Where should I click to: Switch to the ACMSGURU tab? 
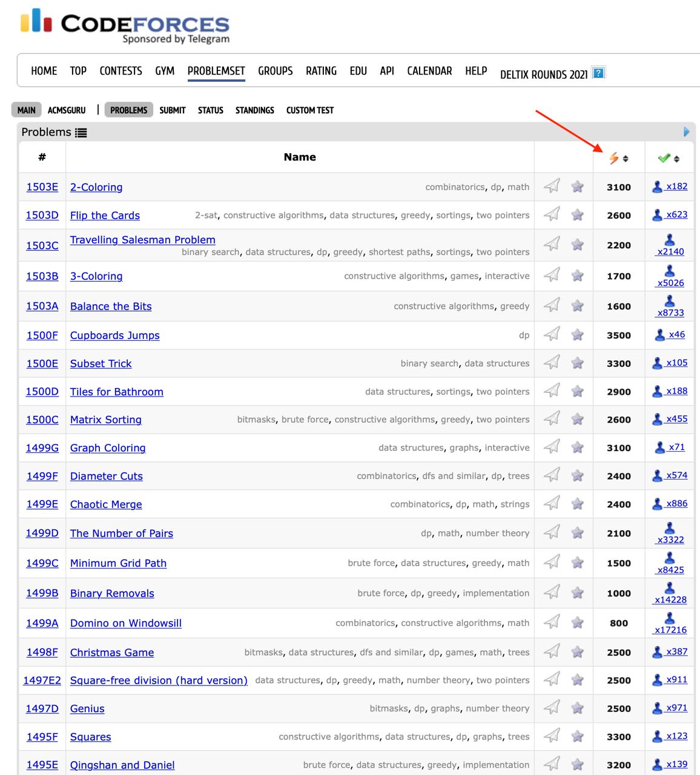67,110
